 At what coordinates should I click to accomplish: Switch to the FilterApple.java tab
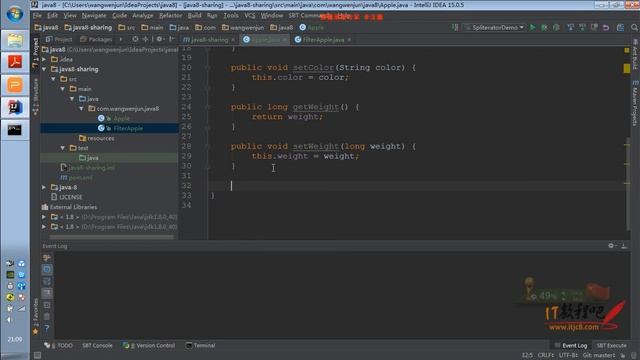pos(323,40)
